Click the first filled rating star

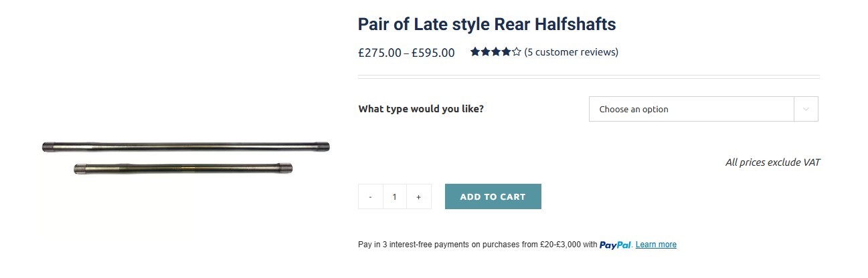(x=474, y=51)
